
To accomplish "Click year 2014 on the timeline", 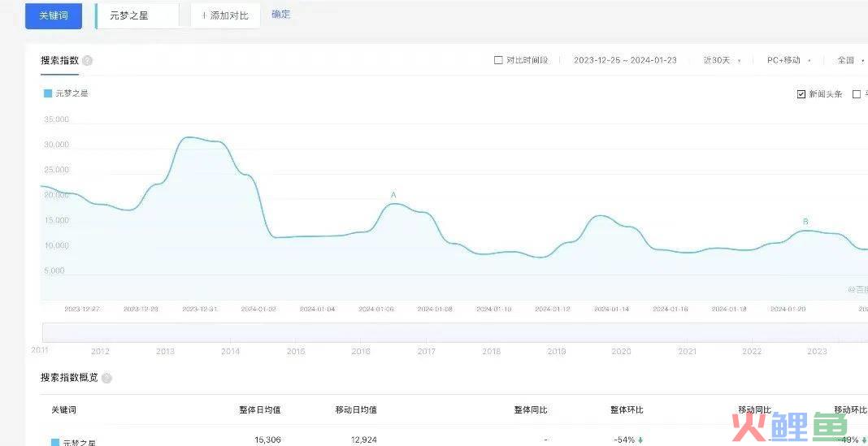I will 230,352.
